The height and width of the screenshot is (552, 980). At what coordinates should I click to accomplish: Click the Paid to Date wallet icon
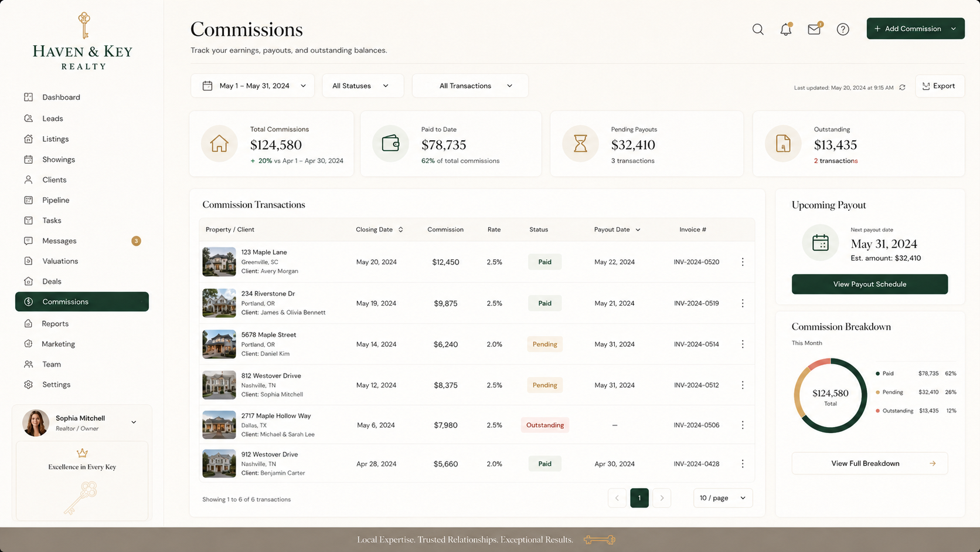coord(390,144)
